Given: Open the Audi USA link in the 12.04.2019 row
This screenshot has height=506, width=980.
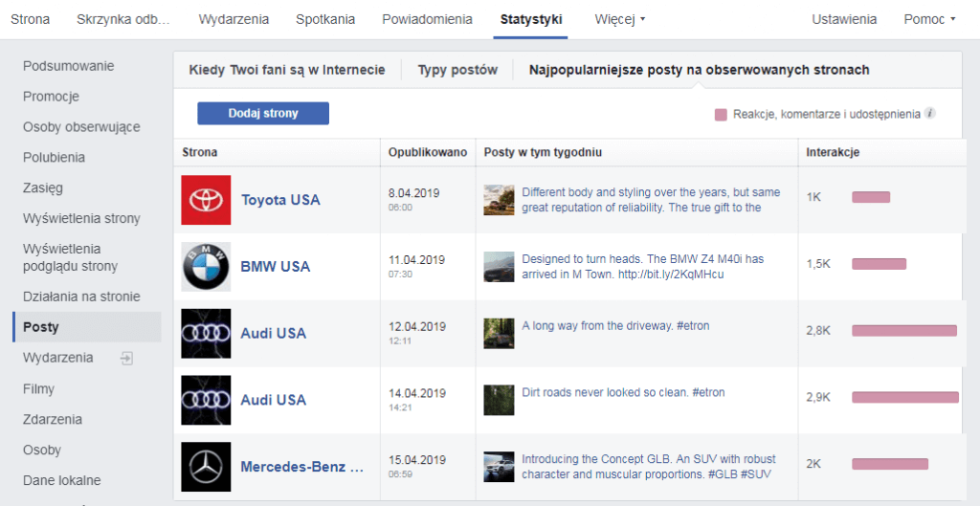Looking at the screenshot, I should click(x=274, y=334).
